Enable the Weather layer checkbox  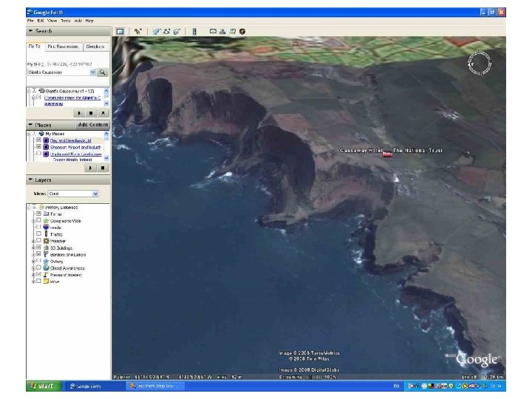pyautogui.click(x=38, y=241)
